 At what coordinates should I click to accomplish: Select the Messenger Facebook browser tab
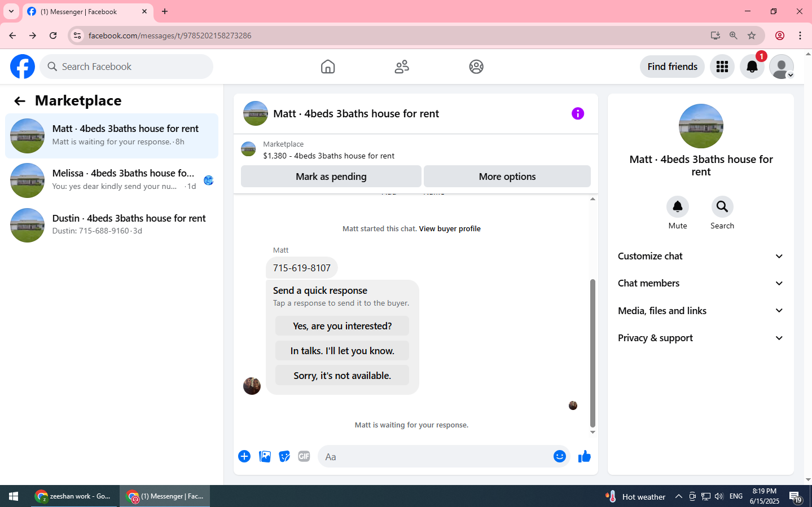click(x=87, y=12)
